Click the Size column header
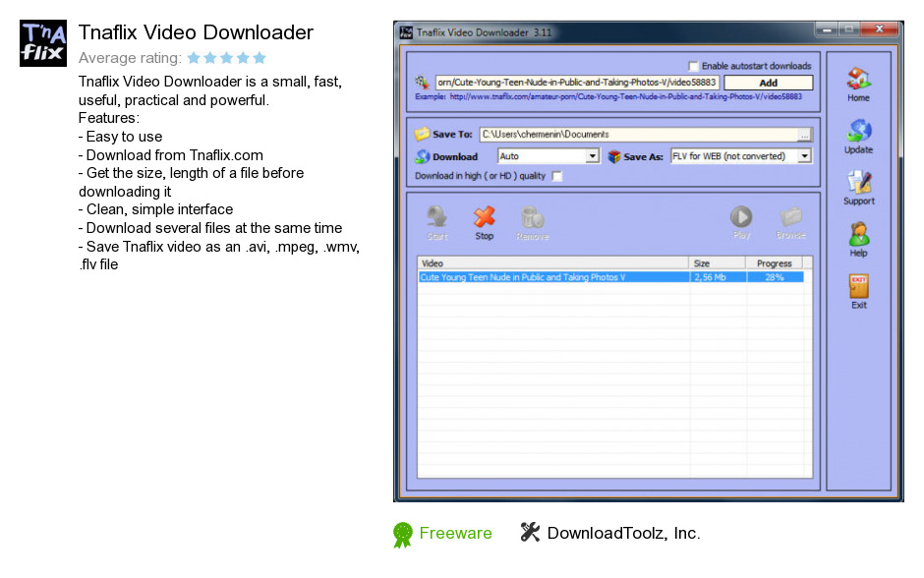 718,262
